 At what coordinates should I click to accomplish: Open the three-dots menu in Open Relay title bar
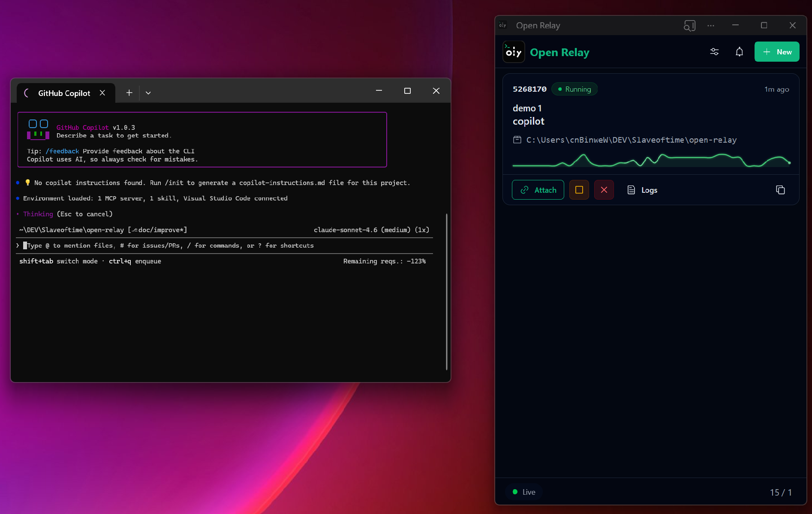click(711, 26)
